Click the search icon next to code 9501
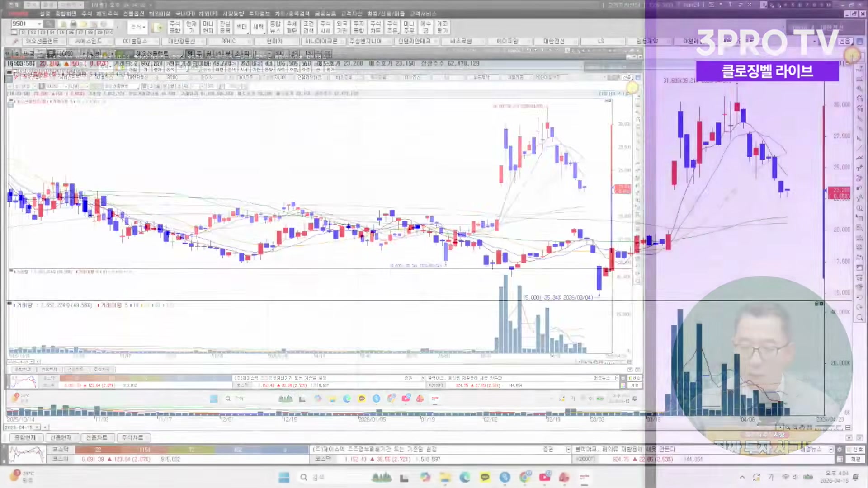Image resolution: width=868 pixels, height=488 pixels. tap(49, 24)
